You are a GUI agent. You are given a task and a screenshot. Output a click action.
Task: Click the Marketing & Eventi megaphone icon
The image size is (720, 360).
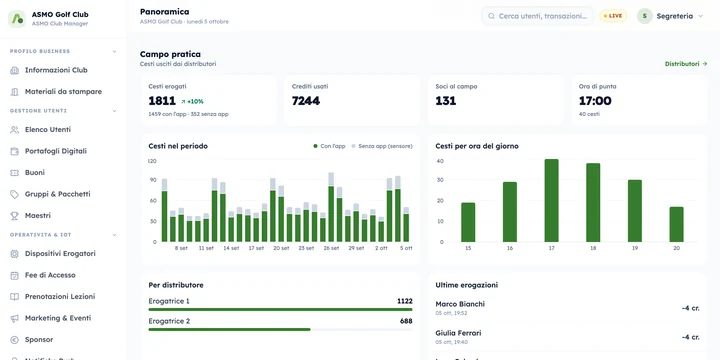14,318
